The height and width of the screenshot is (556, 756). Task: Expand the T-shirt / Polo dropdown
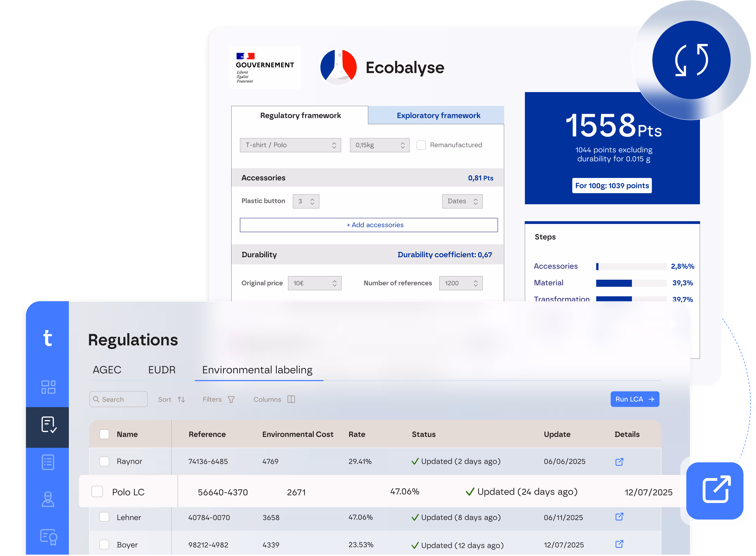290,145
